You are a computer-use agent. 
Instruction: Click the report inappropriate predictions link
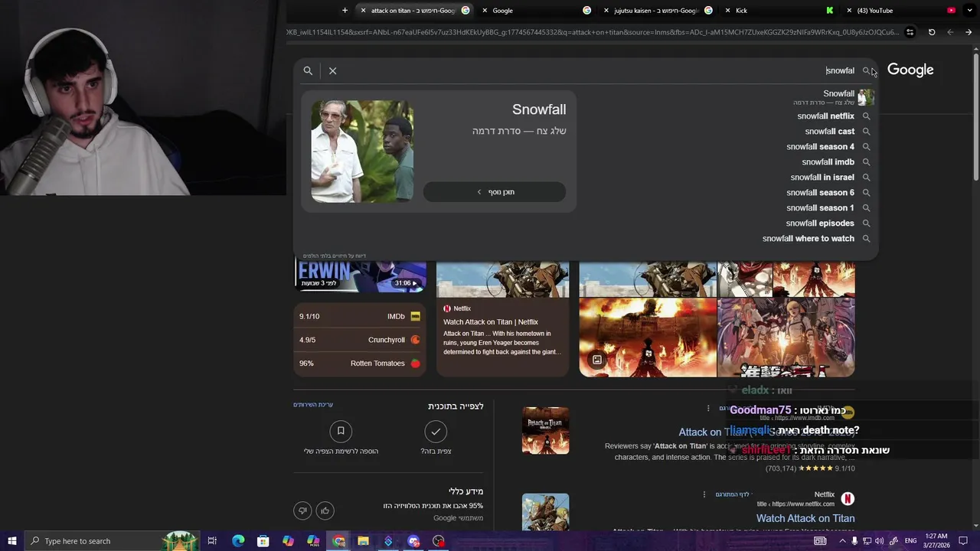[334, 256]
